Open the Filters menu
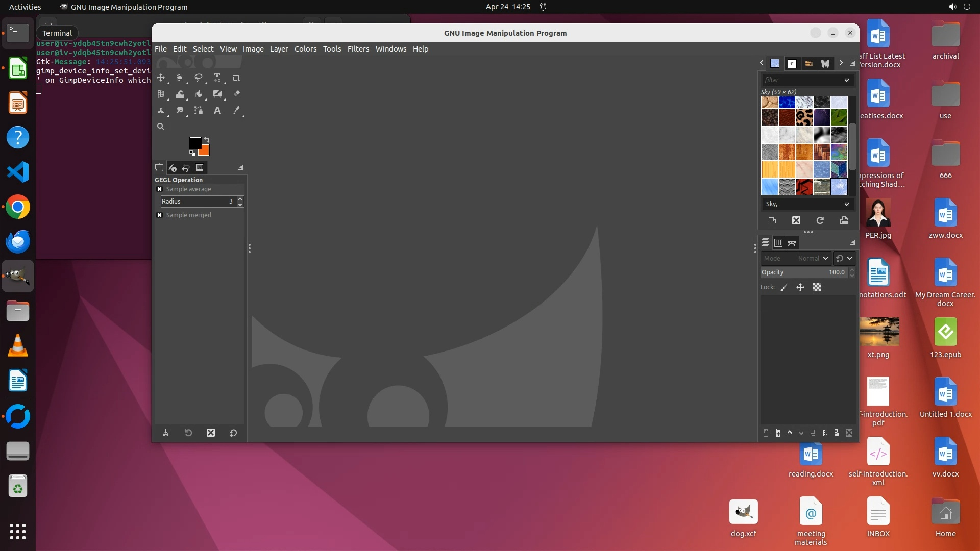 coord(358,49)
